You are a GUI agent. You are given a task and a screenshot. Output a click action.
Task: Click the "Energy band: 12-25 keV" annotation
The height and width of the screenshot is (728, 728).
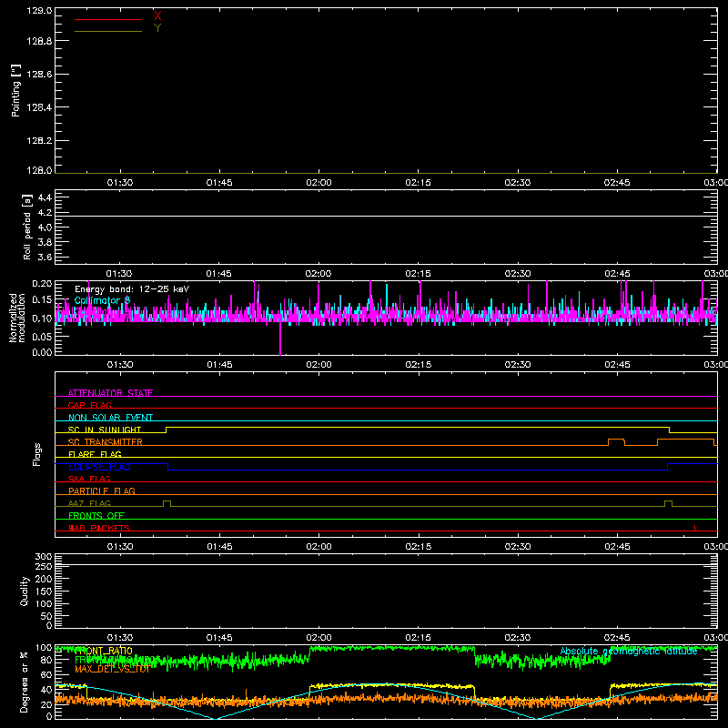pos(132,289)
